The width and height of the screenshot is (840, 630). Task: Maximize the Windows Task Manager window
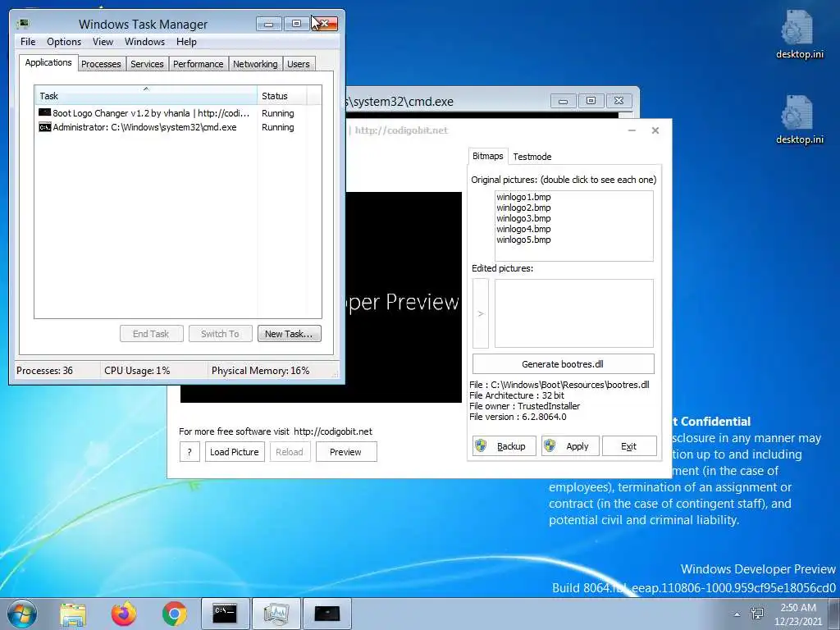(x=296, y=24)
